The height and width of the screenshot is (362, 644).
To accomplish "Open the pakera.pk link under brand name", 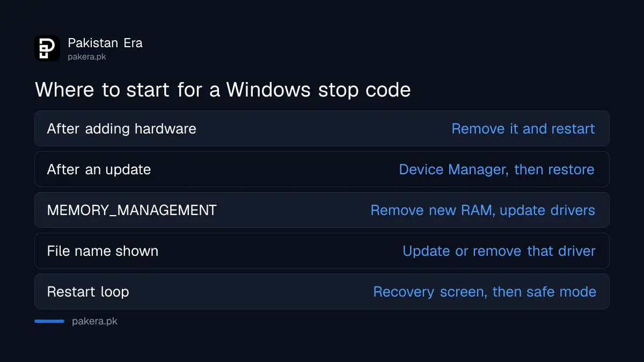I will tap(87, 56).
